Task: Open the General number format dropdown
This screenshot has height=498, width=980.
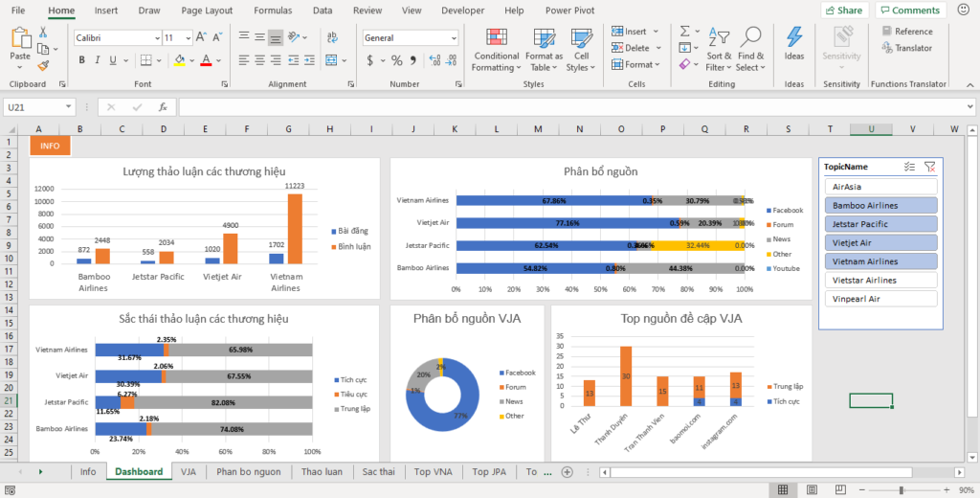Action: click(x=453, y=38)
